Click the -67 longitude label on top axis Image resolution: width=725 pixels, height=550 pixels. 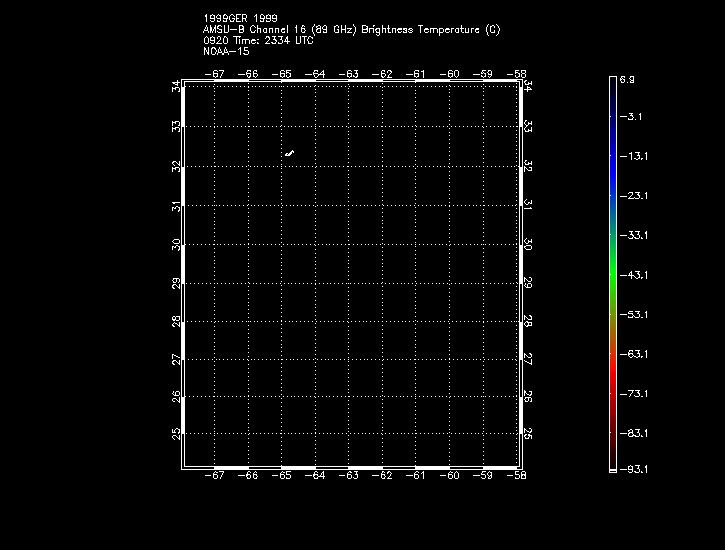[x=215, y=74]
